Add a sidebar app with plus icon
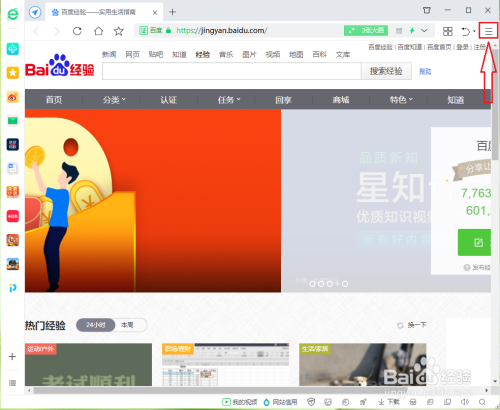 pyautogui.click(x=12, y=356)
